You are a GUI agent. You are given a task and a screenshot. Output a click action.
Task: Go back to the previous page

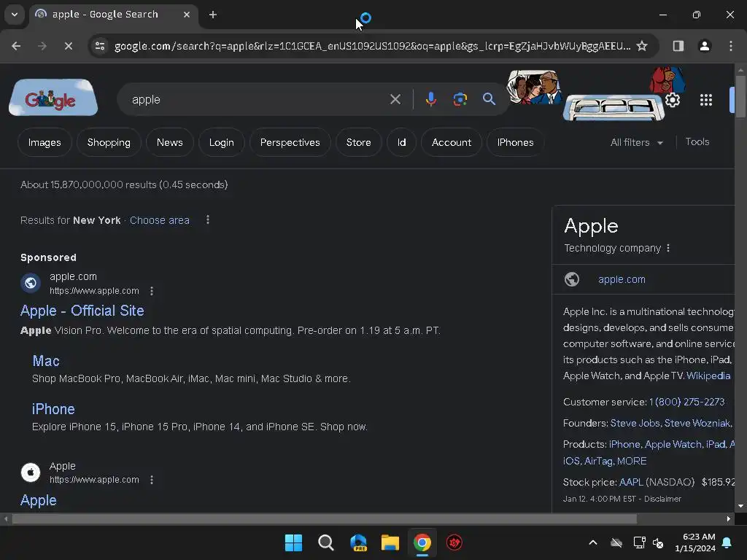coord(16,46)
